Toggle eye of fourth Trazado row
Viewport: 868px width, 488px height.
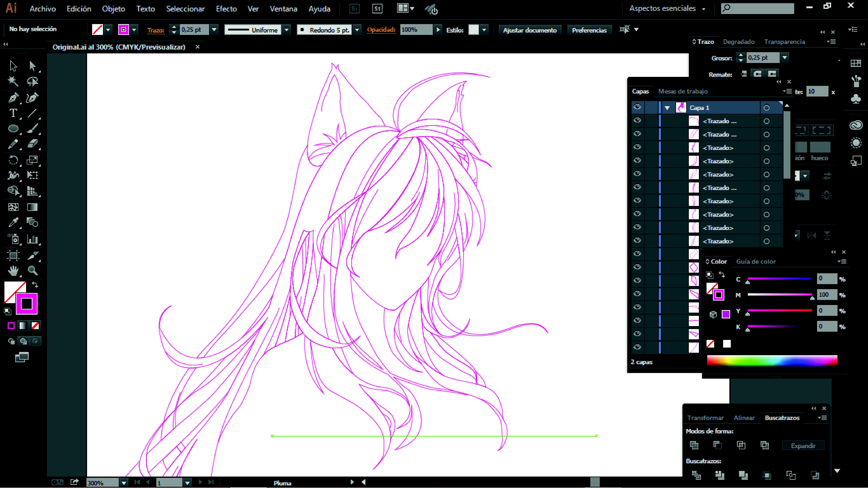pos(637,160)
